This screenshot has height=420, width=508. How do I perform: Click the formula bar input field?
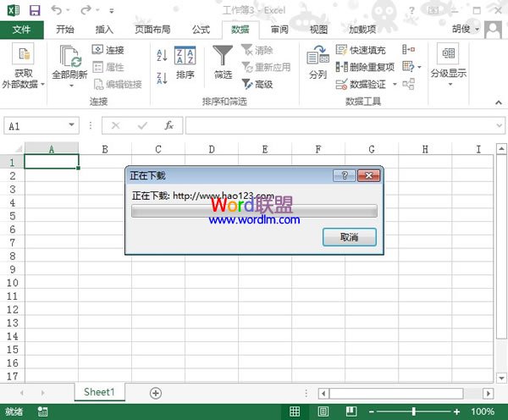[340, 125]
